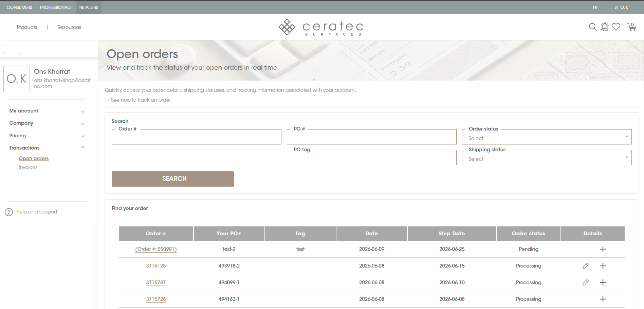Open the notifications bell icon
This screenshot has height=309, width=644.
coord(604,27)
